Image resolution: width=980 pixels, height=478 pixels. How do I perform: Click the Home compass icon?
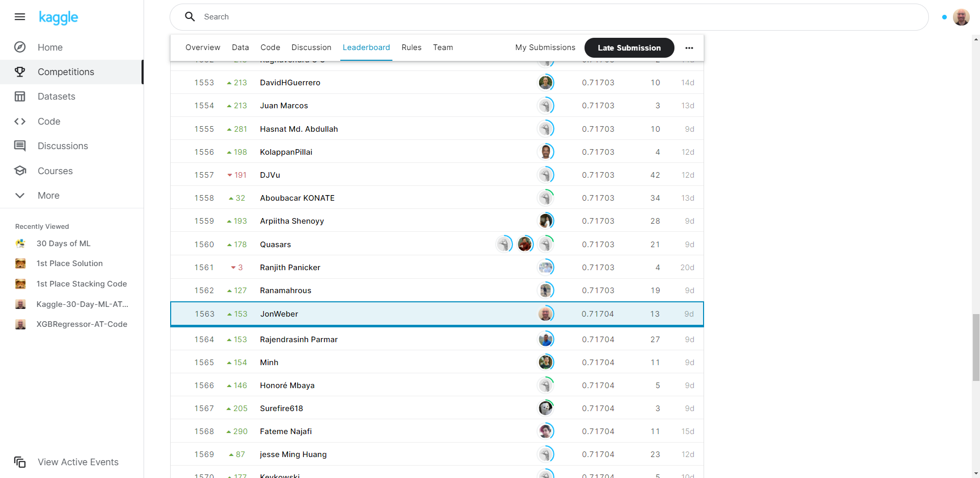[x=20, y=47]
